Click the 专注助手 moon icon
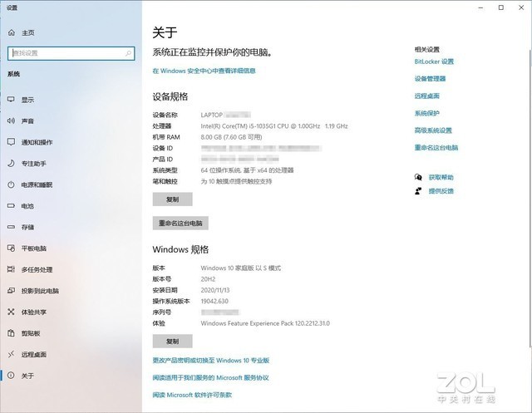Viewport: 532px width, 413px height. (x=11, y=163)
